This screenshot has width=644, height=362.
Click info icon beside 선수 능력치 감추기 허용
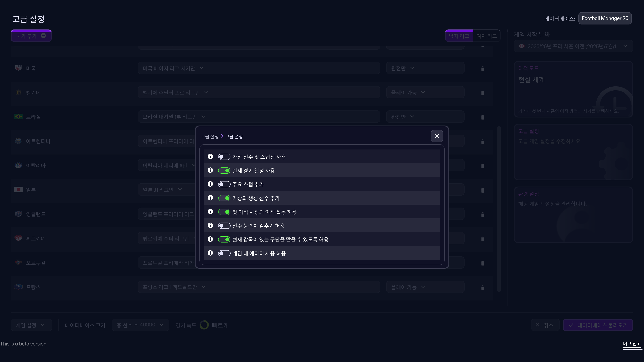click(210, 226)
